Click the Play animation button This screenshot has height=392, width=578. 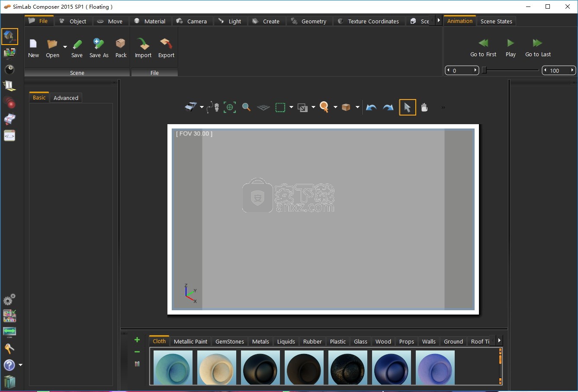[511, 48]
